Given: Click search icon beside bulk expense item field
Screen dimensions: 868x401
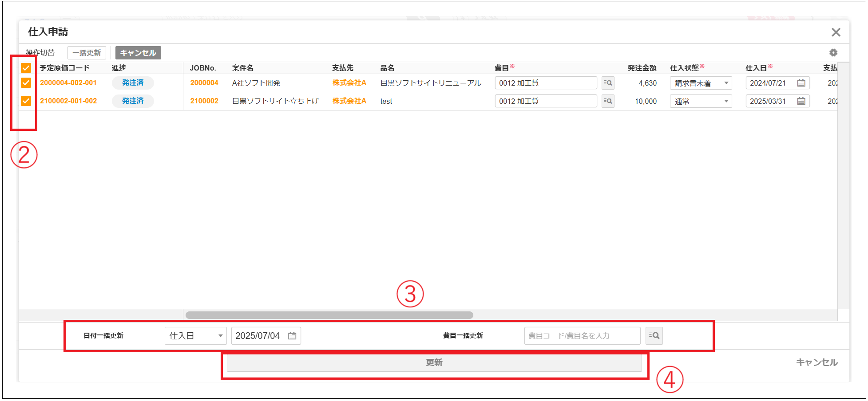Looking at the screenshot, I should tap(654, 336).
